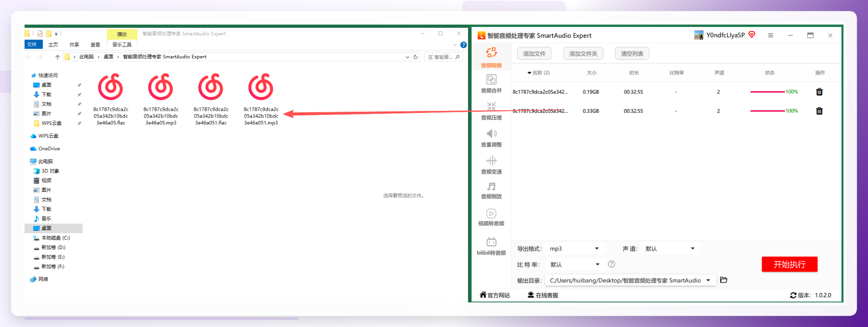Image resolution: width=868 pixels, height=327 pixels.
Task: Open the 视频转音频 video to audio tool
Action: tap(491, 217)
